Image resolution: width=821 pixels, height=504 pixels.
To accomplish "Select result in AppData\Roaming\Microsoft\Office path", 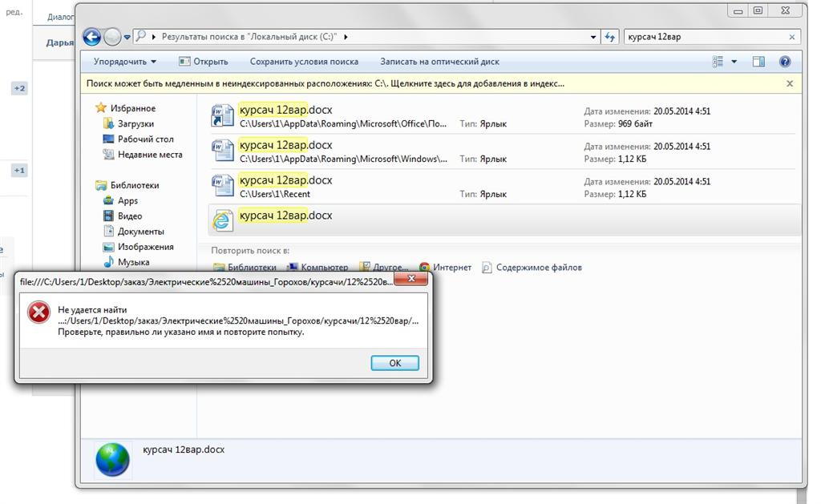I will [505, 117].
